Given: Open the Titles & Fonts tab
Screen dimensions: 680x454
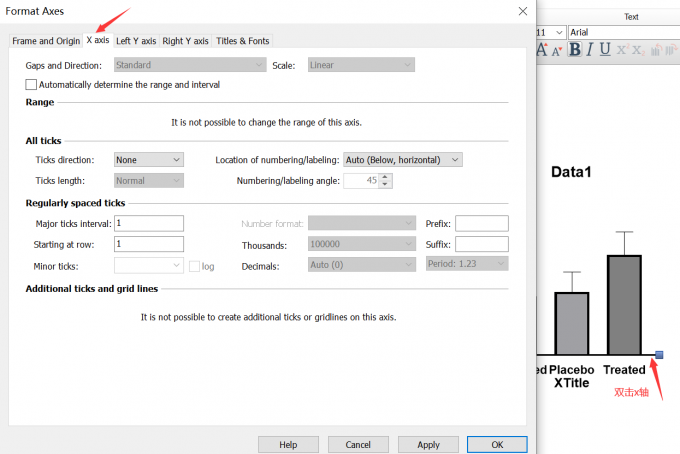Looking at the screenshot, I should click(242, 41).
